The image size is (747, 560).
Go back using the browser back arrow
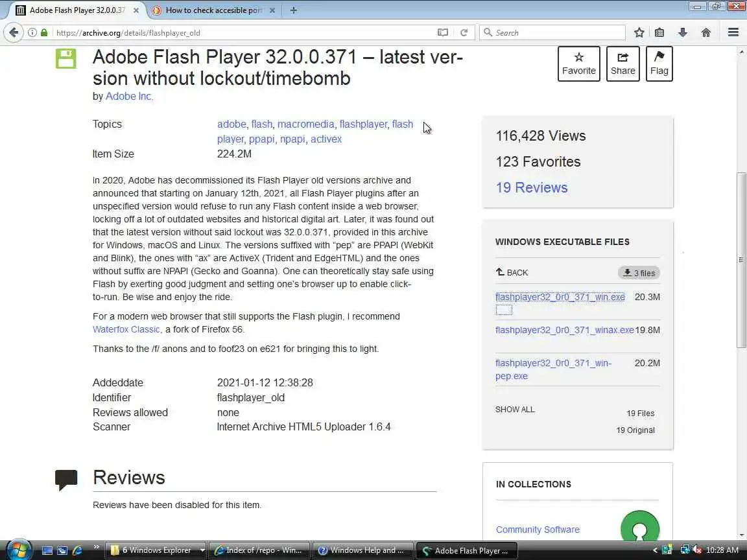(x=14, y=32)
